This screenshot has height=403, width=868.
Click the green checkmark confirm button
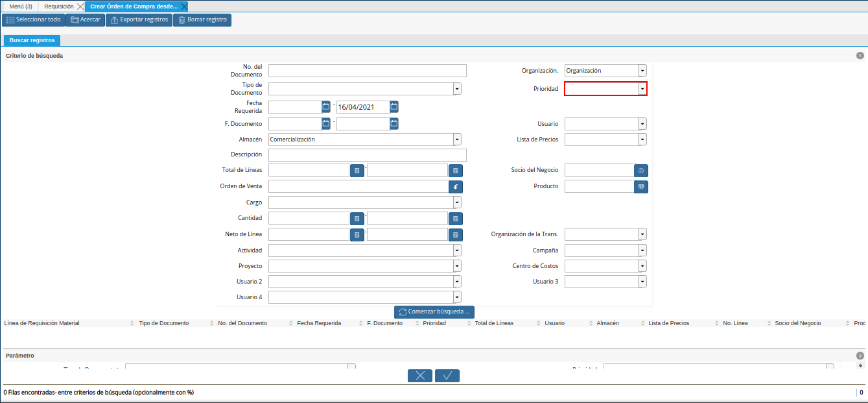click(447, 376)
